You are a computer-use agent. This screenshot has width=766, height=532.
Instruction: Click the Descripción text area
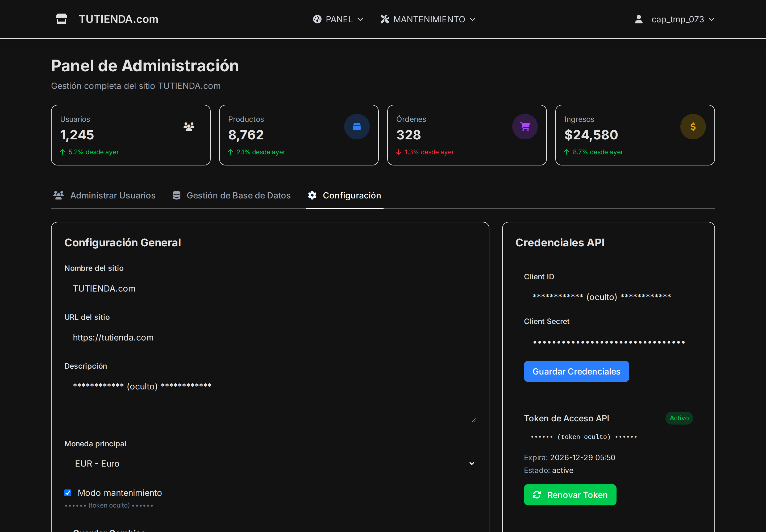(x=270, y=400)
